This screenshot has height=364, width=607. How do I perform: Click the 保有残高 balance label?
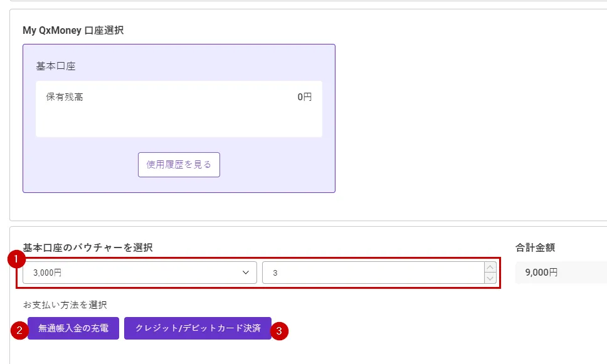pyautogui.click(x=65, y=97)
